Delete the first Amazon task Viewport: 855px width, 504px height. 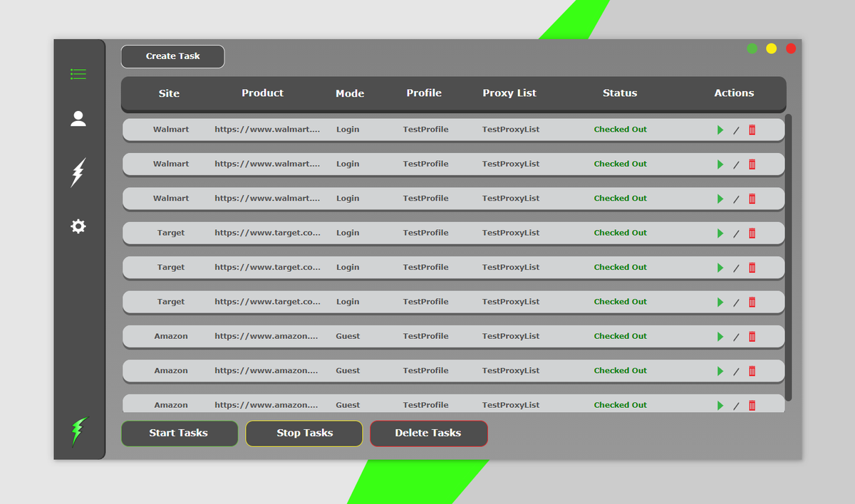pyautogui.click(x=752, y=336)
